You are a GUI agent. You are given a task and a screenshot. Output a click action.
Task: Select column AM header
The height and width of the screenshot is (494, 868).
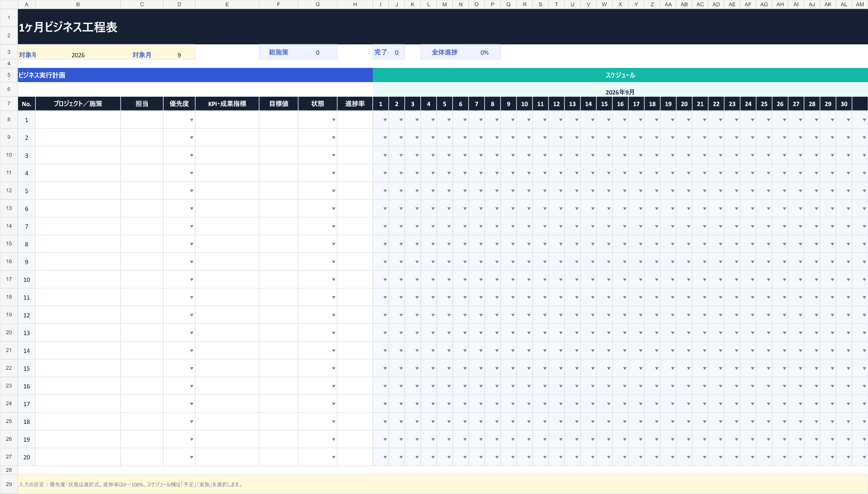860,4
